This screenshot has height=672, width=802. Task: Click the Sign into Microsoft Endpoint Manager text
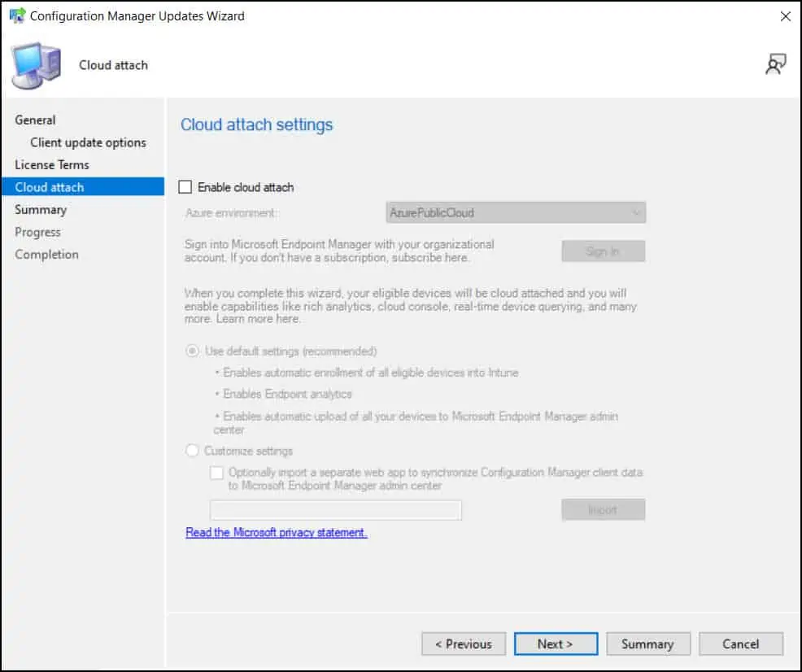tap(339, 251)
